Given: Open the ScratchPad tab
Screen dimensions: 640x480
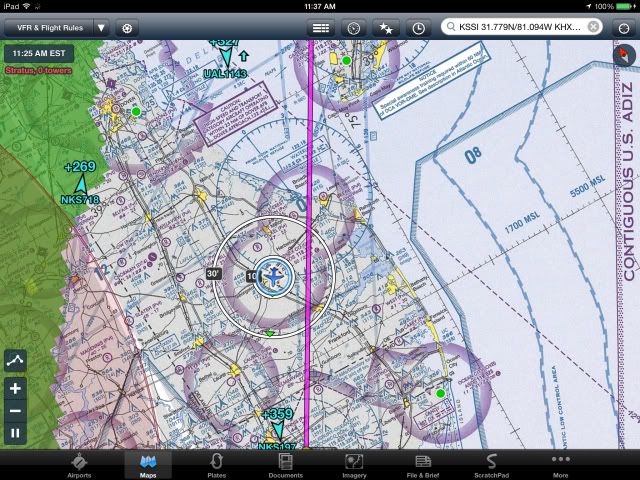Looking at the screenshot, I should point(491,465).
